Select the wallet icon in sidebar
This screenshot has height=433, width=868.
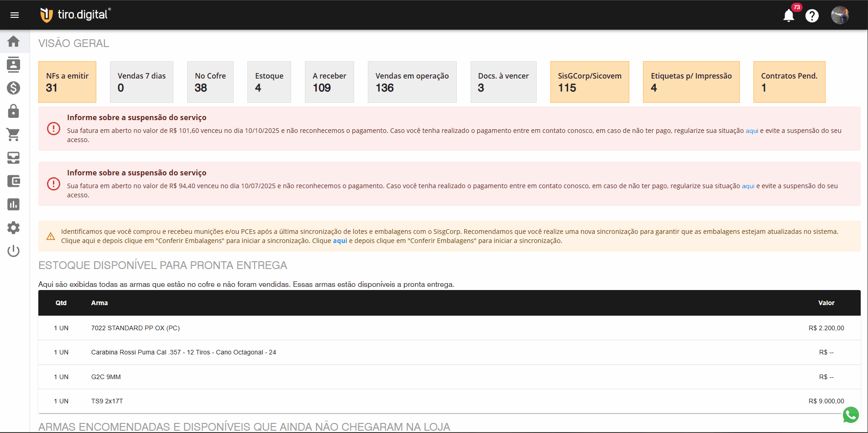14,181
